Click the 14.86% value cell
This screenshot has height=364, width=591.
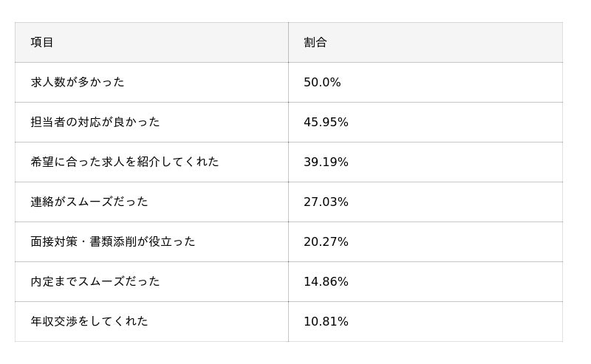(x=326, y=282)
